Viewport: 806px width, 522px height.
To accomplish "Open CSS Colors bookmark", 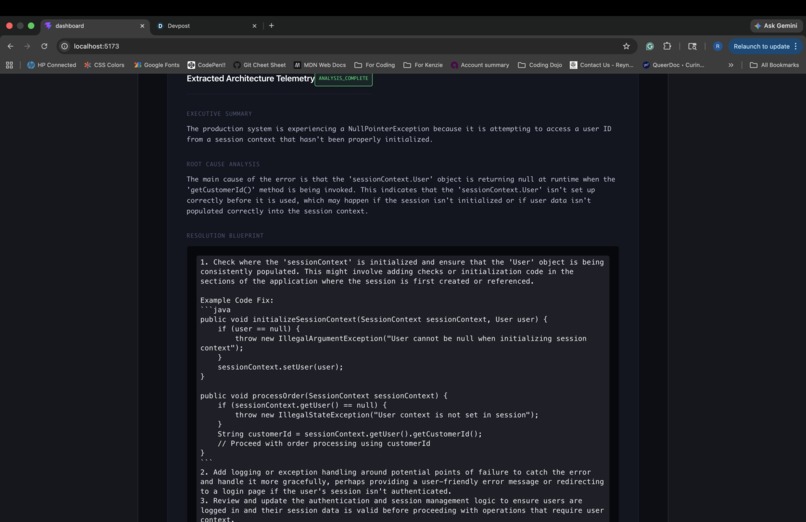I will pyautogui.click(x=104, y=65).
